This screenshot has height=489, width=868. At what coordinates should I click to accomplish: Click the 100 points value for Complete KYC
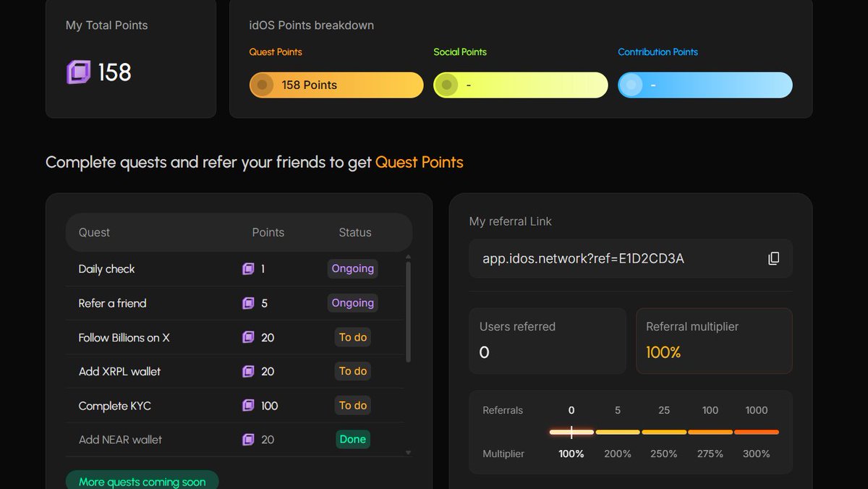point(270,406)
